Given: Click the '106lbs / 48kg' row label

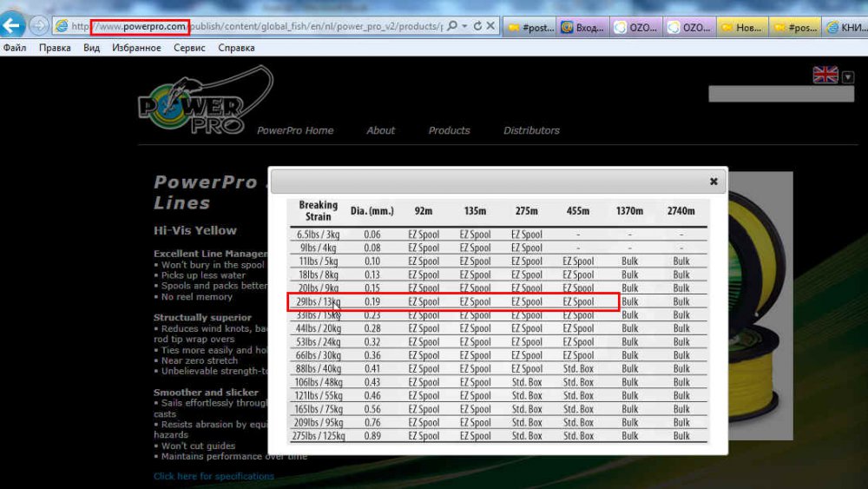Looking at the screenshot, I should tap(319, 382).
